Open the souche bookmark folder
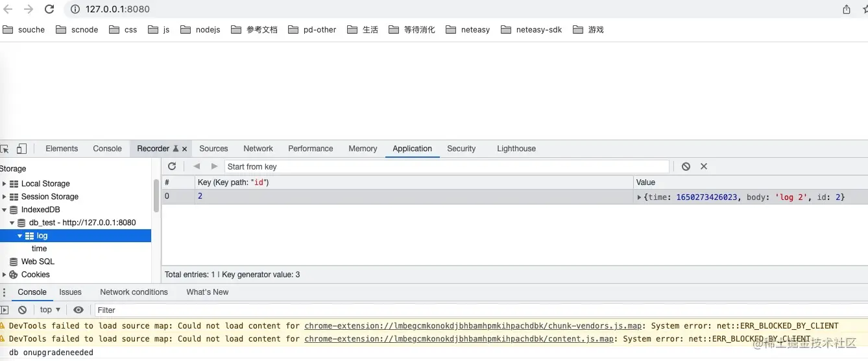Viewport: 868px width, 361px height. point(24,30)
